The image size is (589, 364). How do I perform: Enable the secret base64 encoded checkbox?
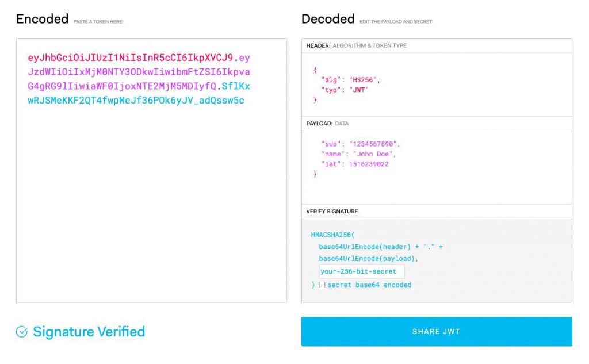[321, 285]
